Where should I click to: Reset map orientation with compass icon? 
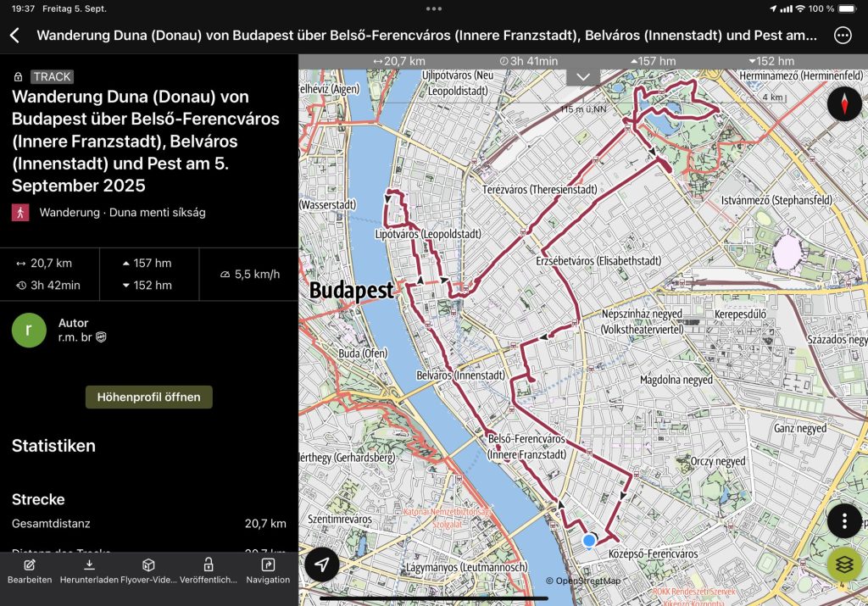coord(843,104)
